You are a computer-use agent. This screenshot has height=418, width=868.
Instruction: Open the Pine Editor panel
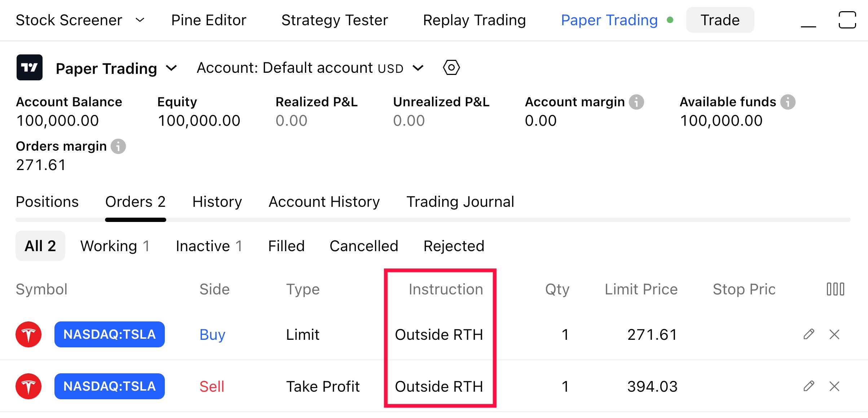[x=208, y=20]
